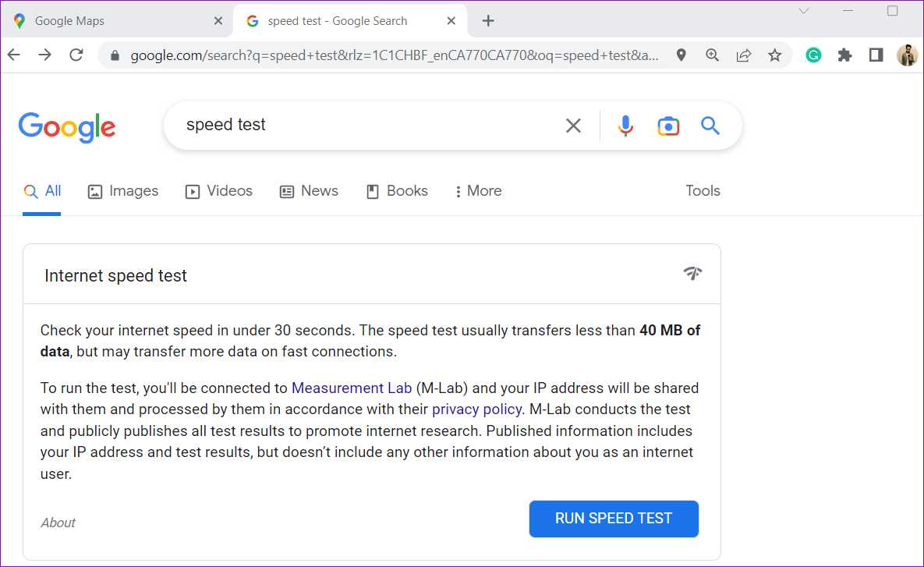Clear the search box with X
Screen dimensions: 924x567
[573, 126]
